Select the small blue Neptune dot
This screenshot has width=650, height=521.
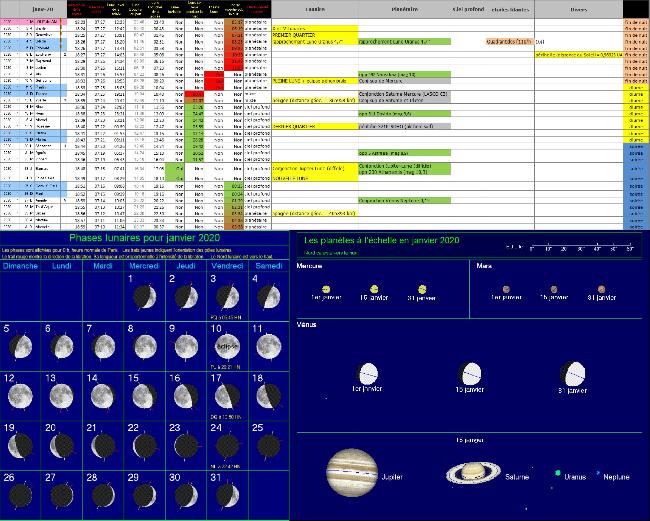(x=598, y=472)
